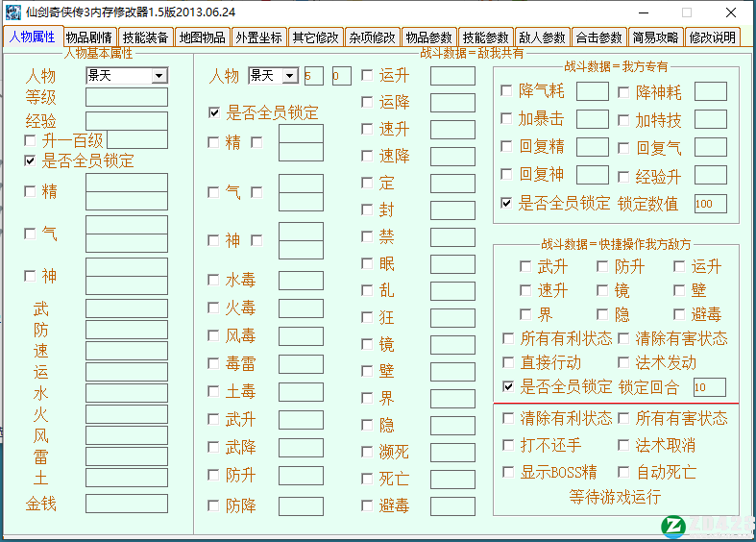Open the 敌人参数 tab
Image resolution: width=756 pixels, height=542 pixels.
(543, 37)
